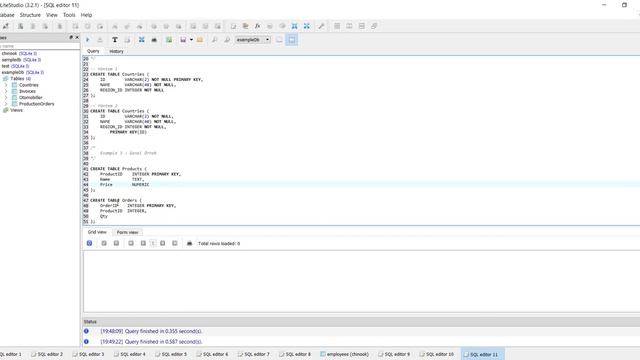Select SQL editor 11 window tab
Image resolution: width=640 pixels, height=360 pixels.
[482, 354]
